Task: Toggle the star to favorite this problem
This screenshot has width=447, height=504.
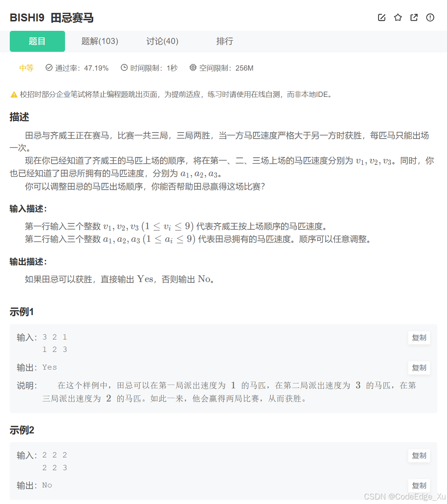Action: pos(398,17)
